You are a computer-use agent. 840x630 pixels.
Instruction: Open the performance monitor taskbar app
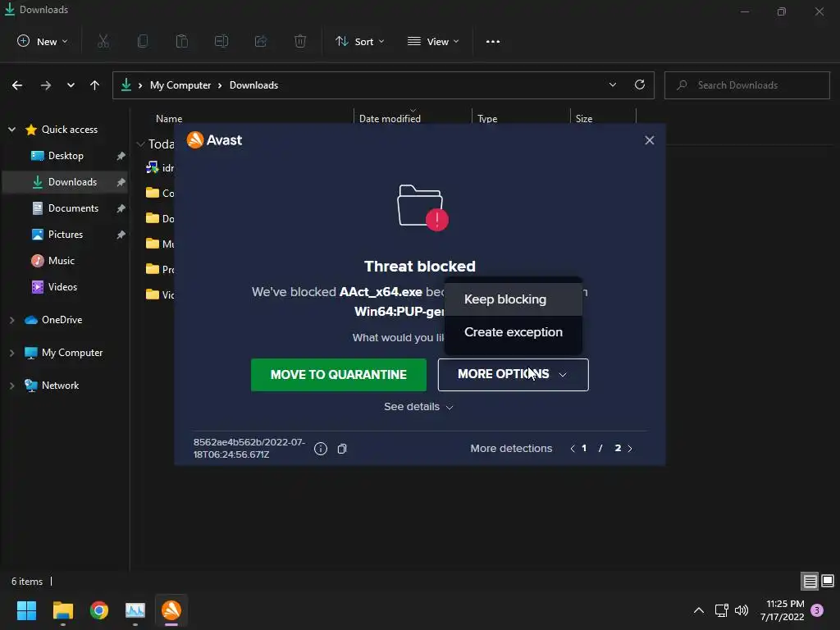[x=135, y=610]
